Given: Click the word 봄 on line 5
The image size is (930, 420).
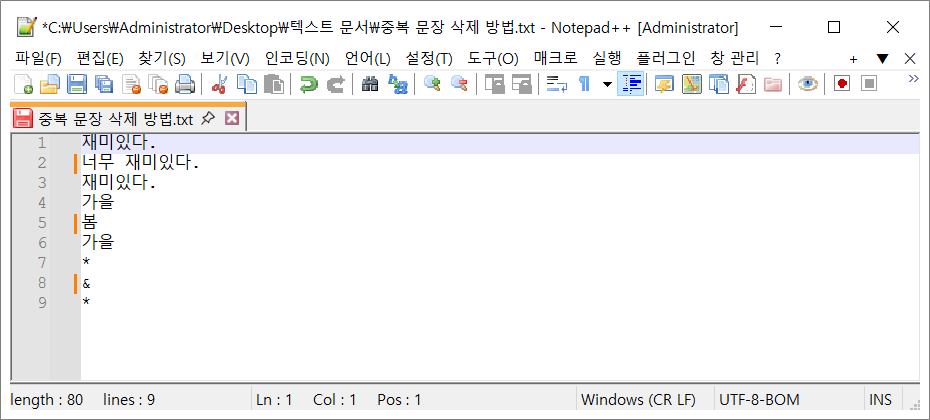Looking at the screenshot, I should [x=90, y=223].
